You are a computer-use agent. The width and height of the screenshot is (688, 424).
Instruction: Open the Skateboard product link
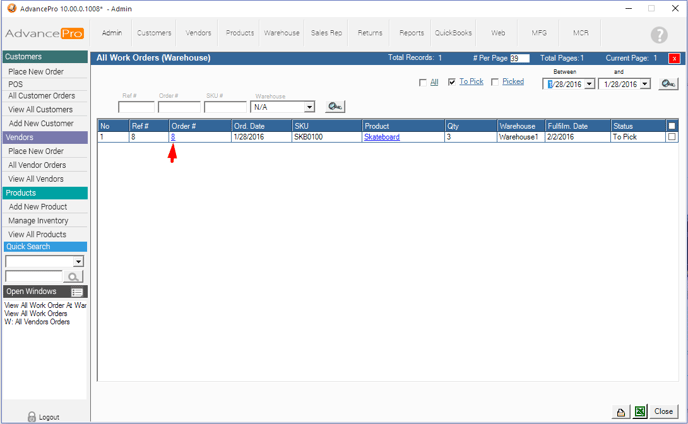pos(381,137)
